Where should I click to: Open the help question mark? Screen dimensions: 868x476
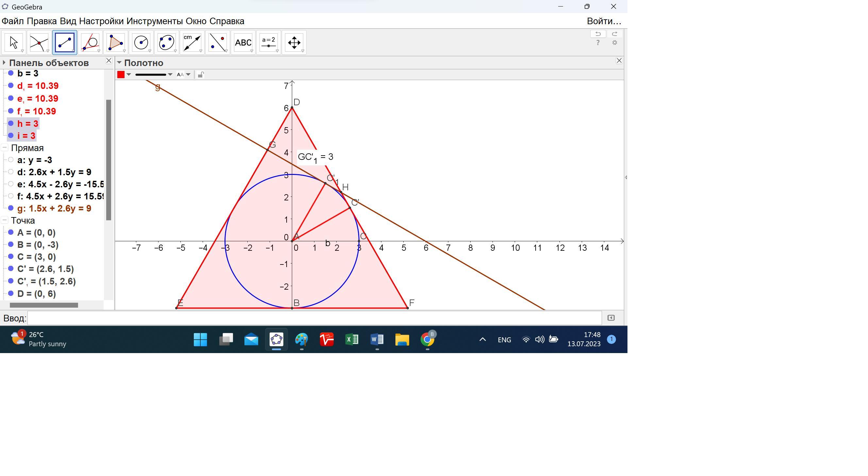click(x=598, y=43)
